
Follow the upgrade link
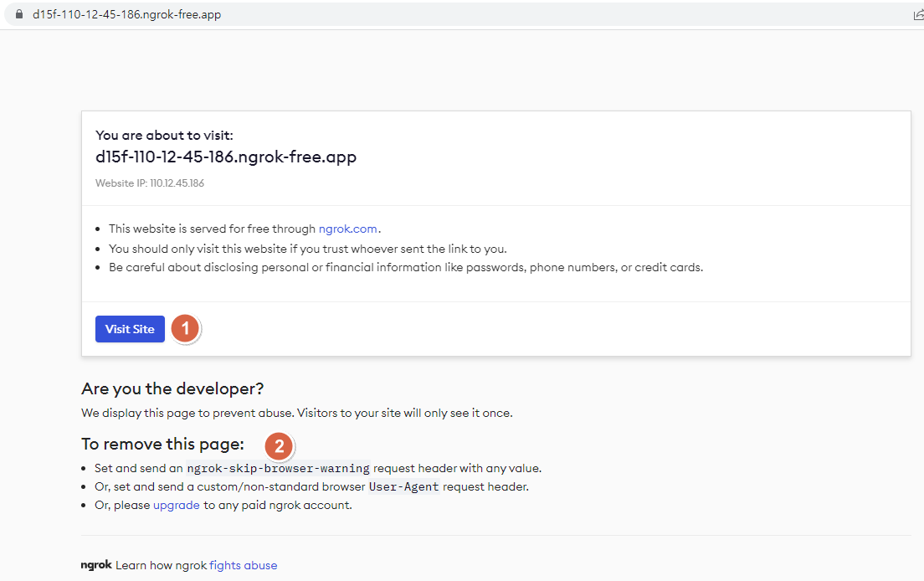(x=177, y=505)
